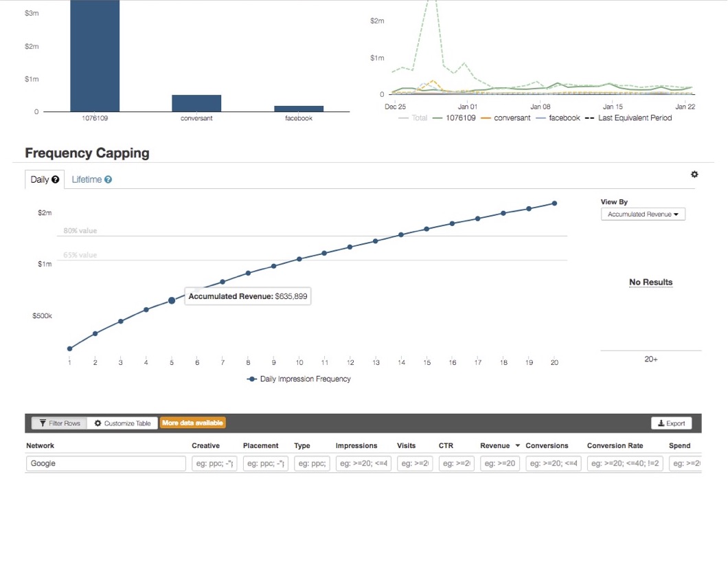Click the frequency 1 data point

[69, 348]
